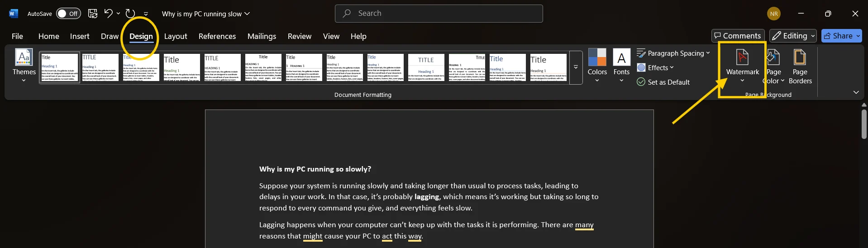Click the underlined word "might"
Screen dimensions: 868x248
[313, 236]
